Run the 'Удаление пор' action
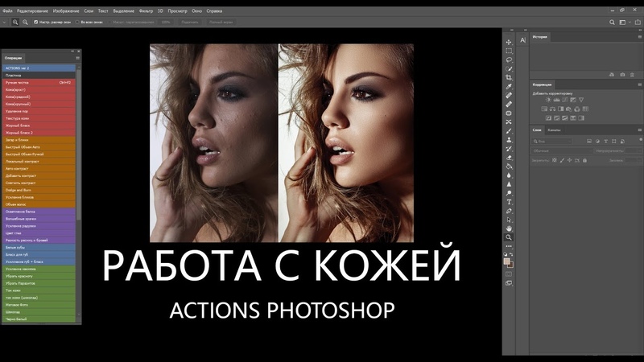The width and height of the screenshot is (644, 362). click(x=39, y=111)
